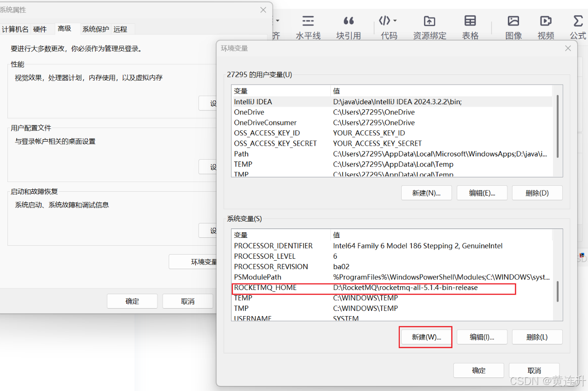588x391 pixels.
Task: Insert a video (视频) in editor
Action: click(546, 27)
